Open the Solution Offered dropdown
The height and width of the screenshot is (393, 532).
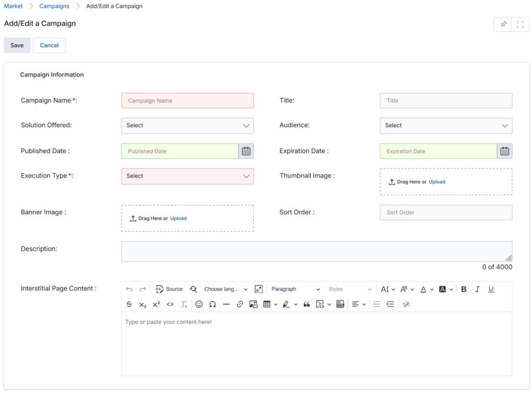187,125
